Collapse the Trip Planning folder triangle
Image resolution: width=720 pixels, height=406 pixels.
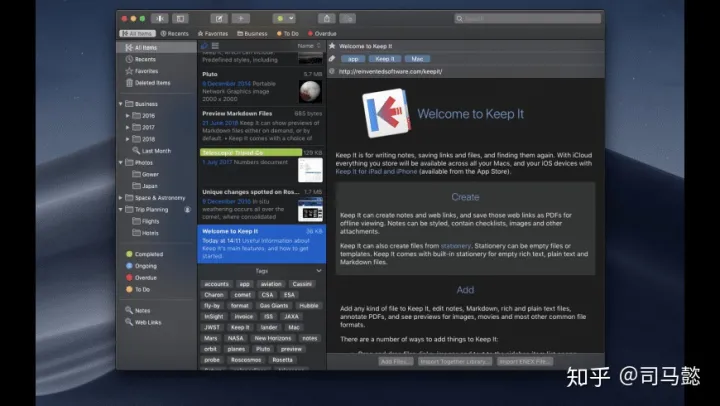121,209
